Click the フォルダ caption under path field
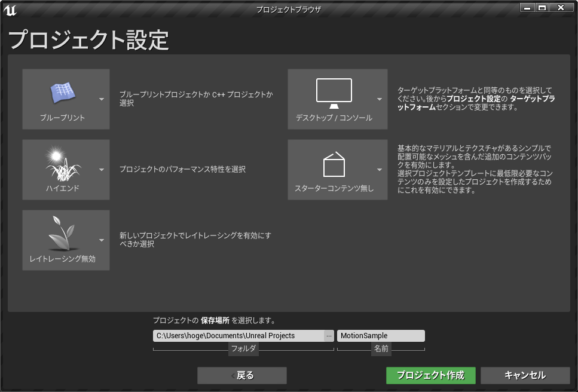Viewport: 578px width, 392px height. point(243,348)
